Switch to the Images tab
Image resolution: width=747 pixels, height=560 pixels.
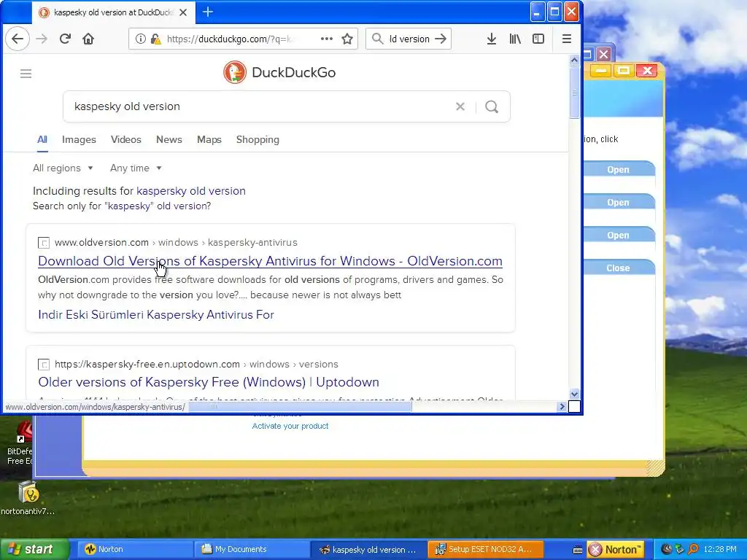click(79, 139)
